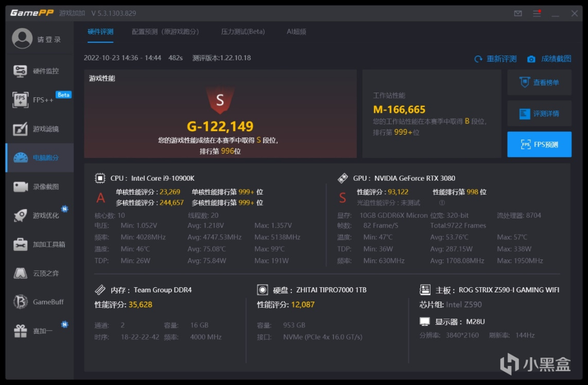The height and width of the screenshot is (385, 588).
Task: Click the user avatar login icon
Action: [x=22, y=38]
